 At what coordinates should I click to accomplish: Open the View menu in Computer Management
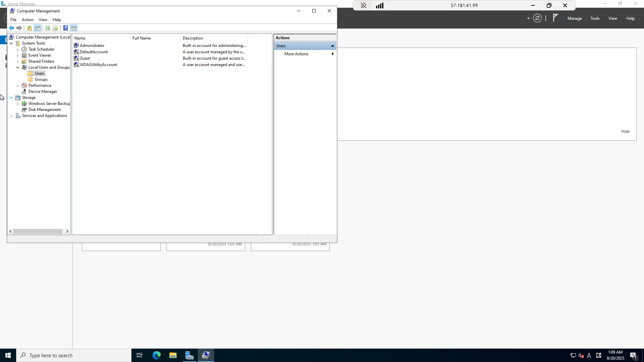tap(43, 20)
